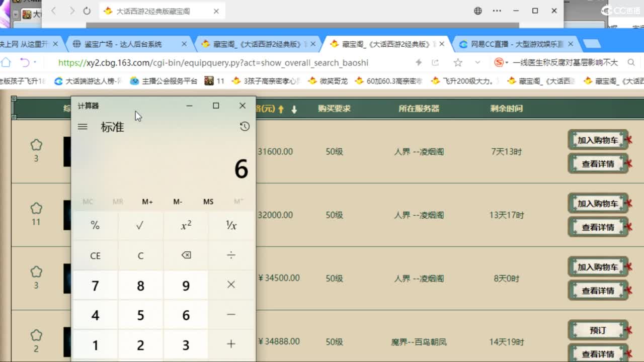Click the calculator minus key
Image resolution: width=644 pixels, height=362 pixels.
click(231, 315)
